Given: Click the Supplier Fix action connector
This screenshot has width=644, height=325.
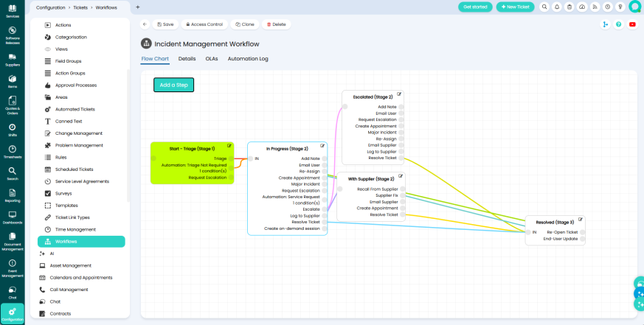Looking at the screenshot, I should [x=403, y=196].
